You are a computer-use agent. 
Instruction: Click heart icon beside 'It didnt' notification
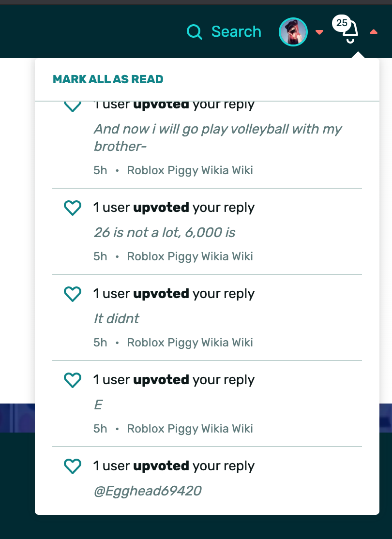tap(73, 294)
